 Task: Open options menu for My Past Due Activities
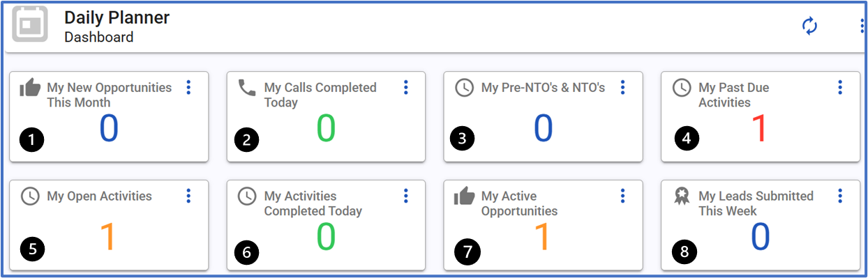840,87
